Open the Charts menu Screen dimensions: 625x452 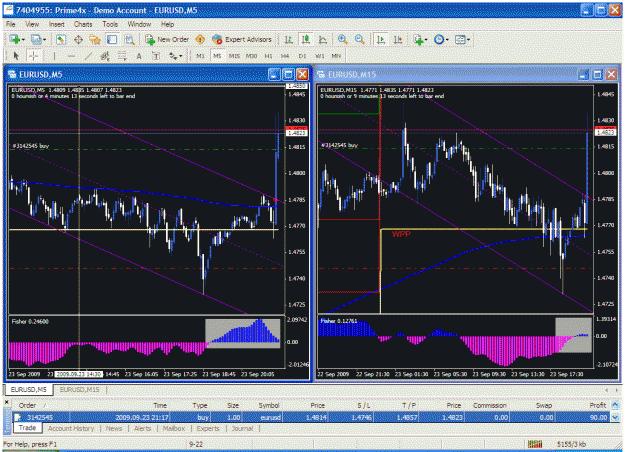pos(83,24)
